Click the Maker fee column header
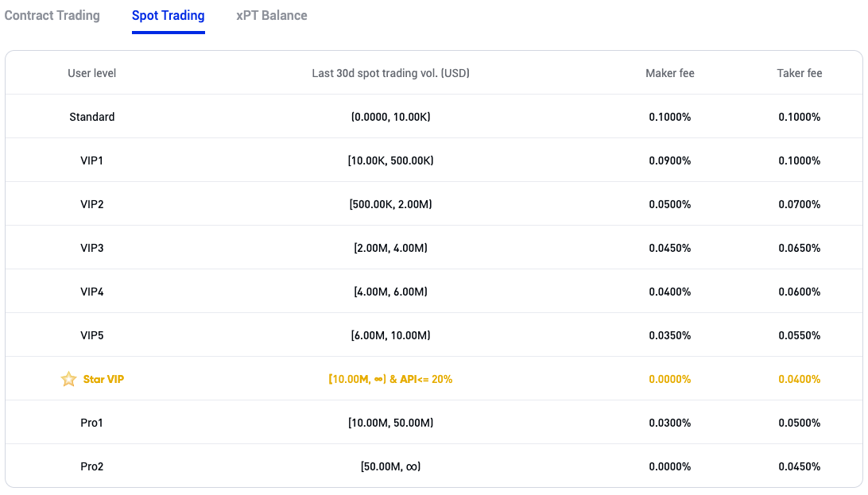This screenshot has width=868, height=495. tap(669, 73)
